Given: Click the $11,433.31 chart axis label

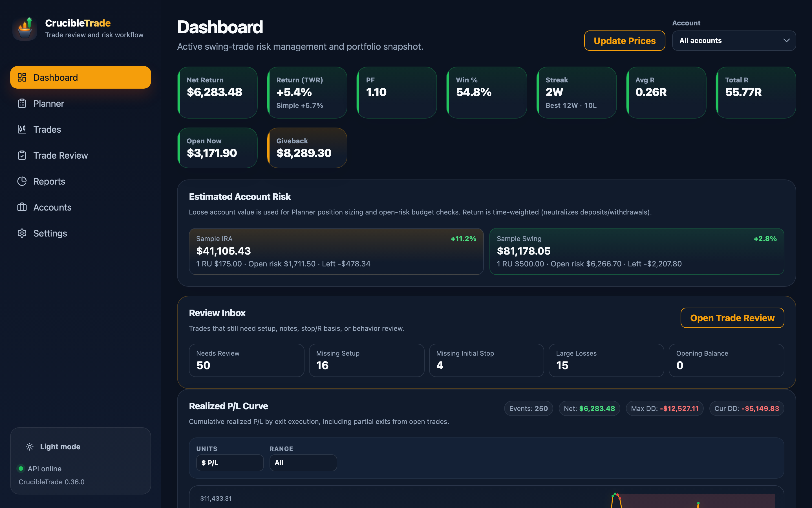Looking at the screenshot, I should 216,498.
